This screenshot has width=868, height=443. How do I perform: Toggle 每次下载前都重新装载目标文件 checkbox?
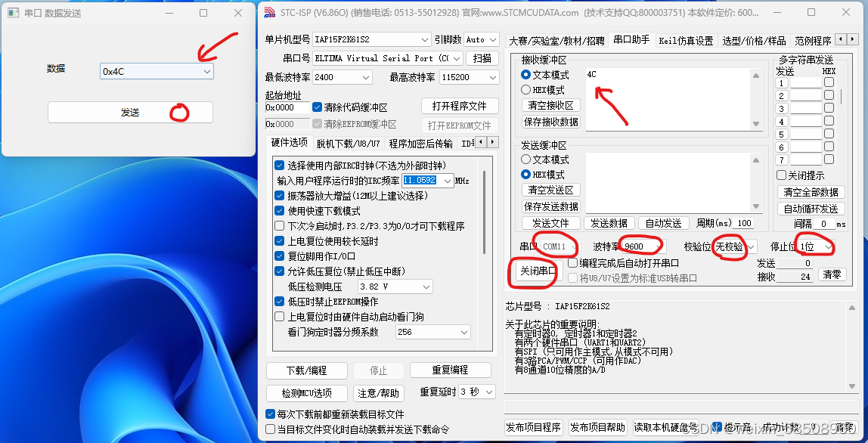pyautogui.click(x=270, y=414)
